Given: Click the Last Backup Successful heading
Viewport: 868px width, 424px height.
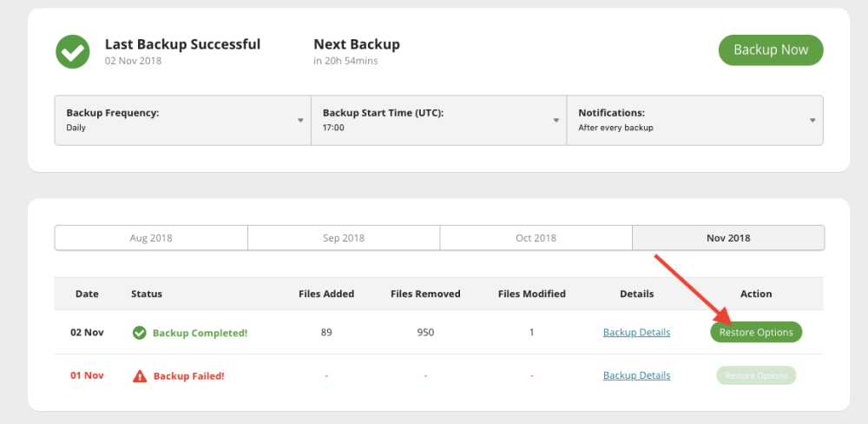Looking at the screenshot, I should pyautogui.click(x=182, y=43).
